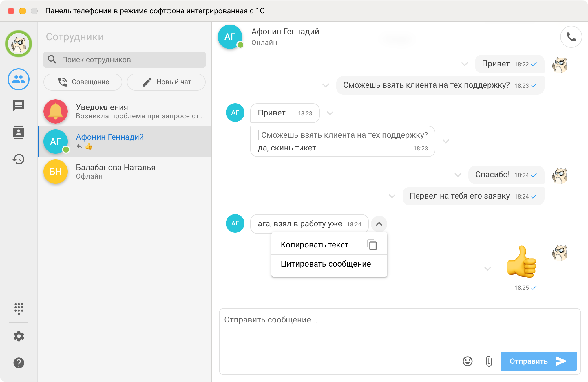Open emoji picker smiley icon
588x382 pixels.
[x=468, y=361]
